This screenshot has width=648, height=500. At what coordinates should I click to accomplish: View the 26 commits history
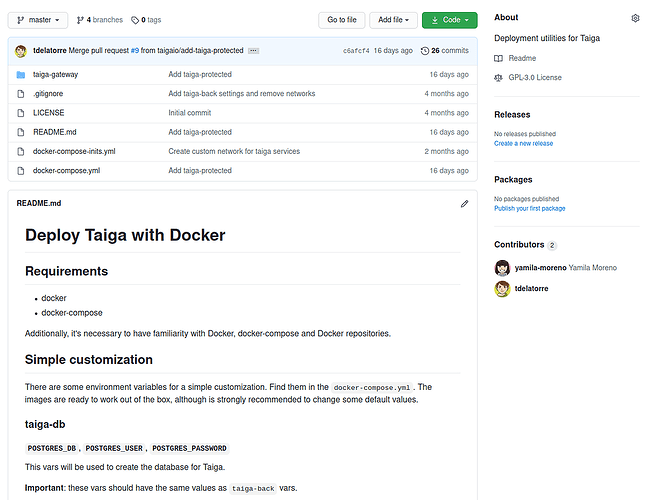point(445,50)
